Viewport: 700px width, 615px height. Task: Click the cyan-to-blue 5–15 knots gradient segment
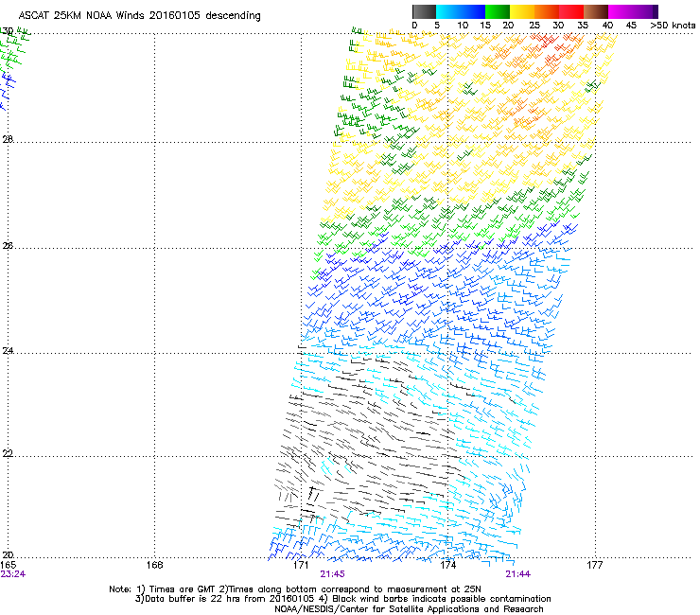click(x=461, y=11)
